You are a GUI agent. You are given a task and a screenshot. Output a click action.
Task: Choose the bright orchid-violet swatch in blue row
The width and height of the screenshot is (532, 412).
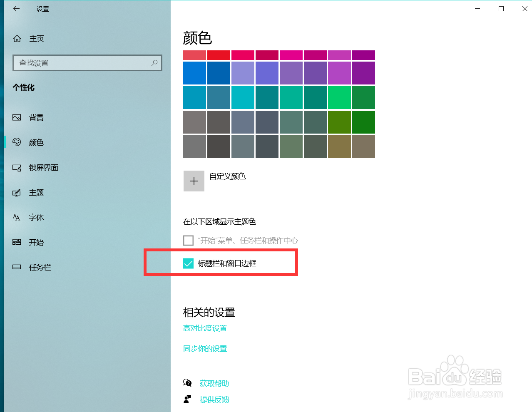339,73
